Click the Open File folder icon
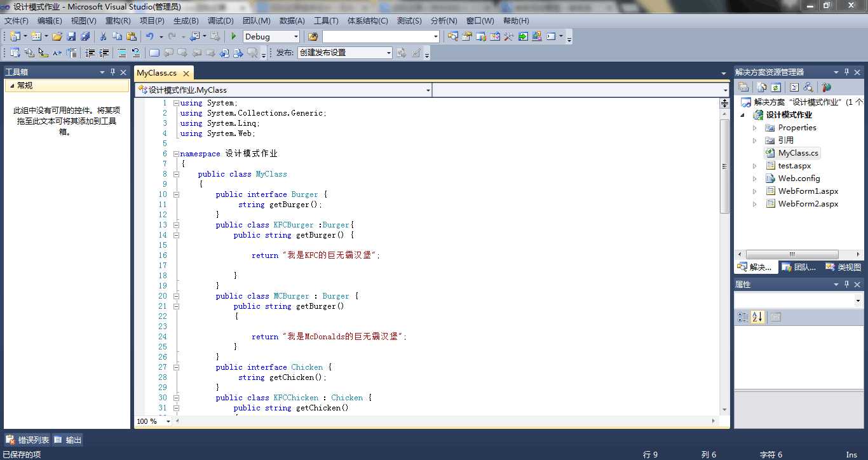This screenshot has height=460, width=868. click(57, 37)
